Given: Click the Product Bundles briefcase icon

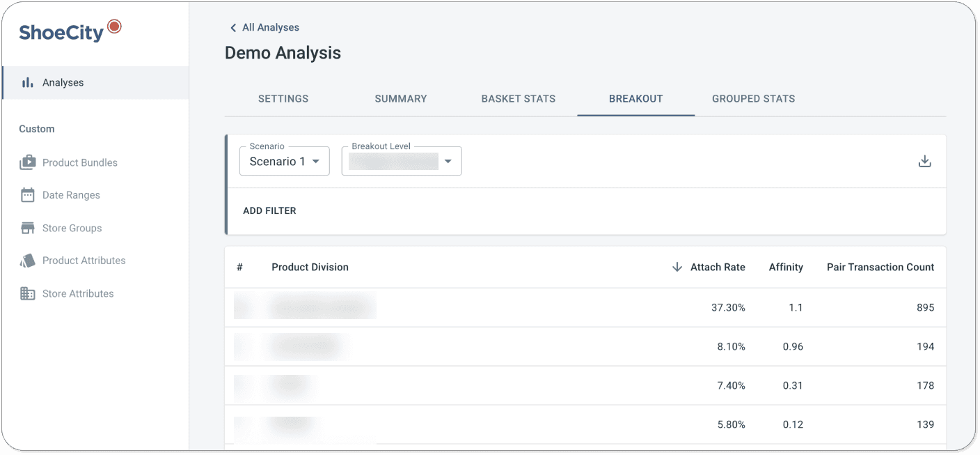Looking at the screenshot, I should pyautogui.click(x=27, y=162).
